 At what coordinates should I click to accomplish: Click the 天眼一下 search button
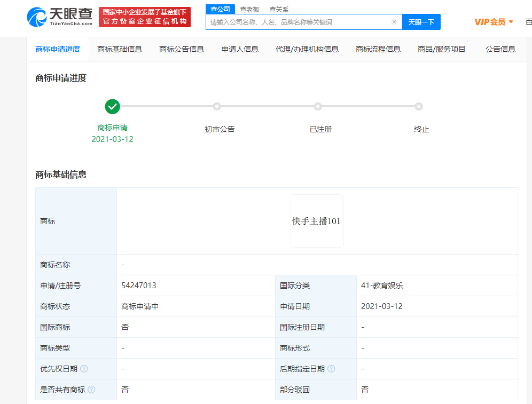(421, 22)
